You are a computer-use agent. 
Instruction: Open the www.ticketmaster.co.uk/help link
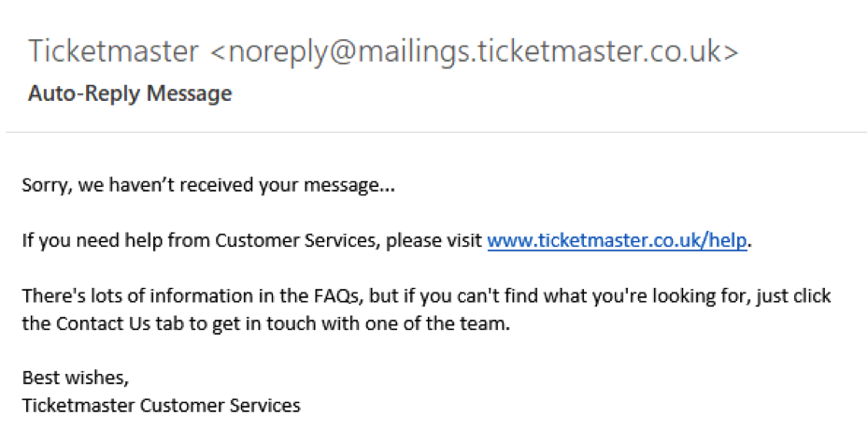617,240
